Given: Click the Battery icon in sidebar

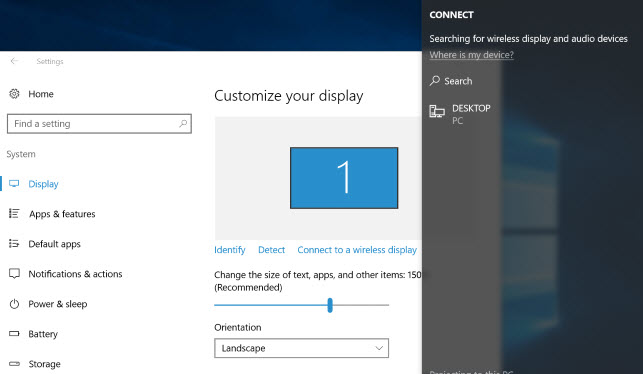Looking at the screenshot, I should pyautogui.click(x=14, y=334).
